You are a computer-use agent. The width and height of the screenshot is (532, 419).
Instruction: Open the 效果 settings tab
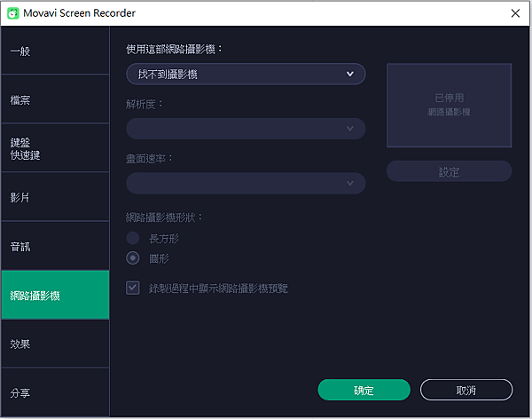click(x=55, y=344)
